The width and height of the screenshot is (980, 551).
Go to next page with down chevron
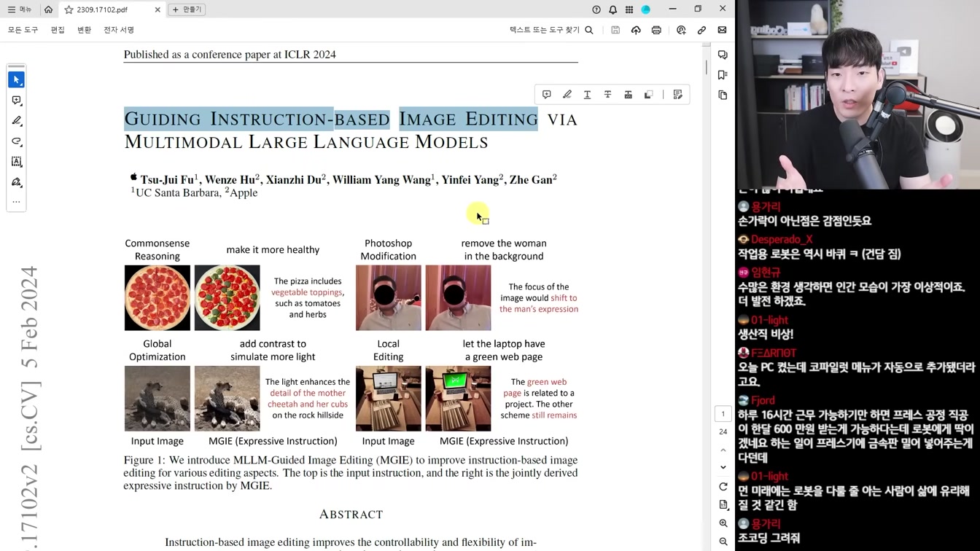[x=723, y=467]
